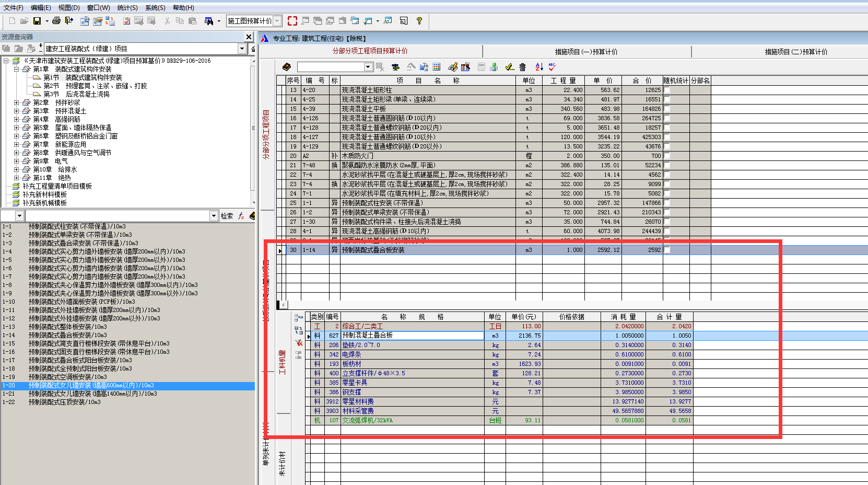Select 补充新材料模板 tree item
This screenshot has width=868, height=485.
click(44, 194)
